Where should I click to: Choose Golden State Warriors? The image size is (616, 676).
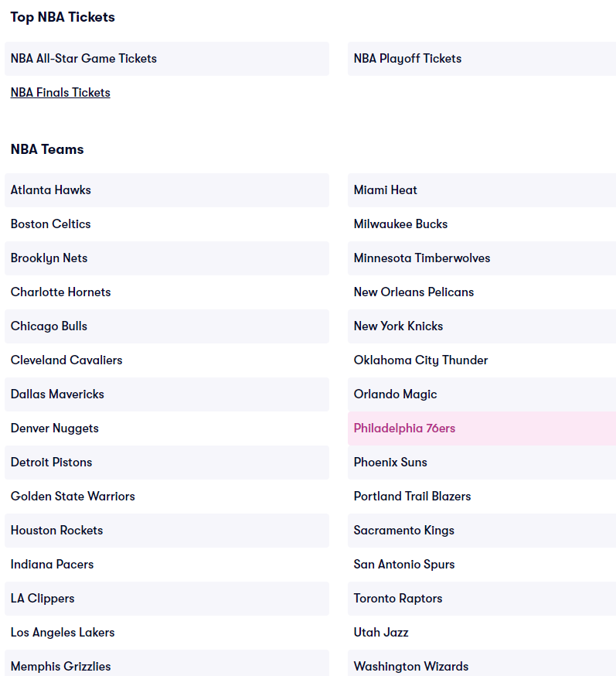point(167,497)
